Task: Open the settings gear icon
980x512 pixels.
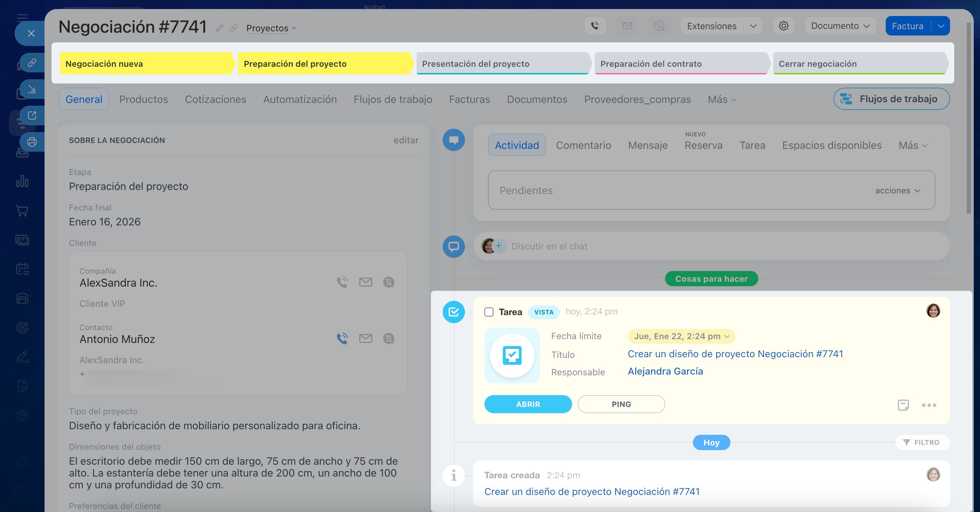Action: 783,26
